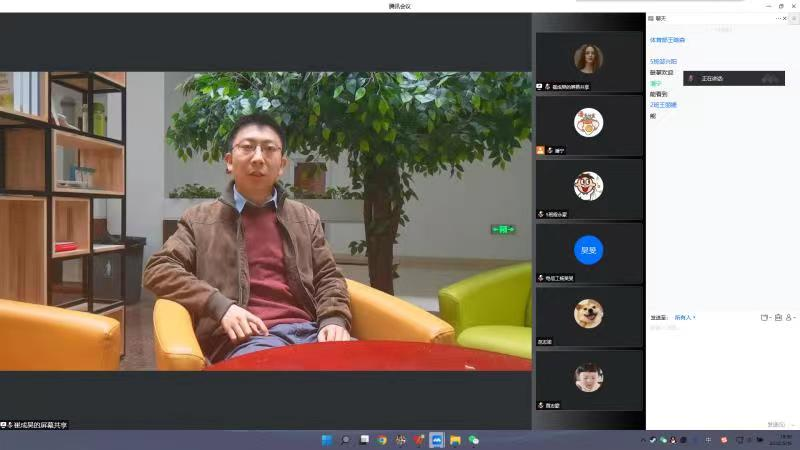Open File Explorer from the taskbar
The width and height of the screenshot is (800, 450).
coord(455,440)
